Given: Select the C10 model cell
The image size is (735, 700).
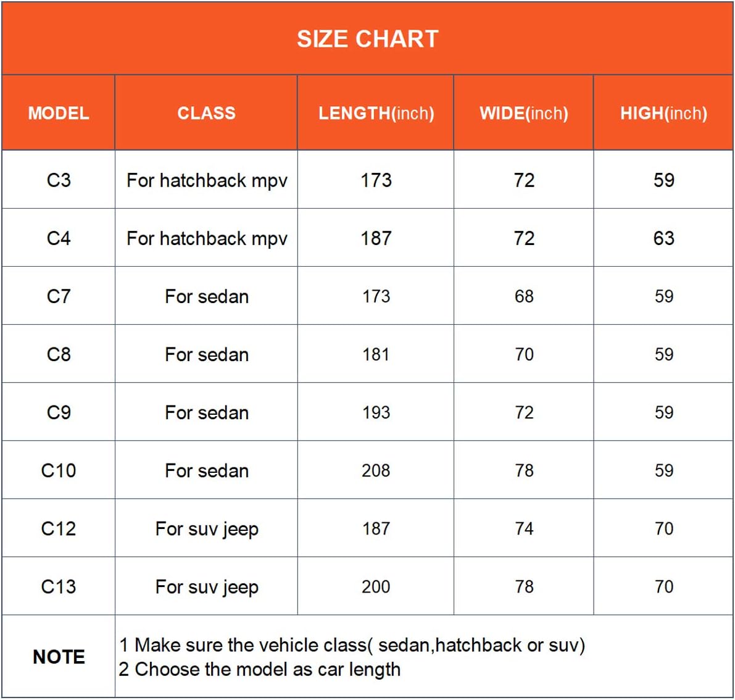Looking at the screenshot, I should pyautogui.click(x=59, y=470).
